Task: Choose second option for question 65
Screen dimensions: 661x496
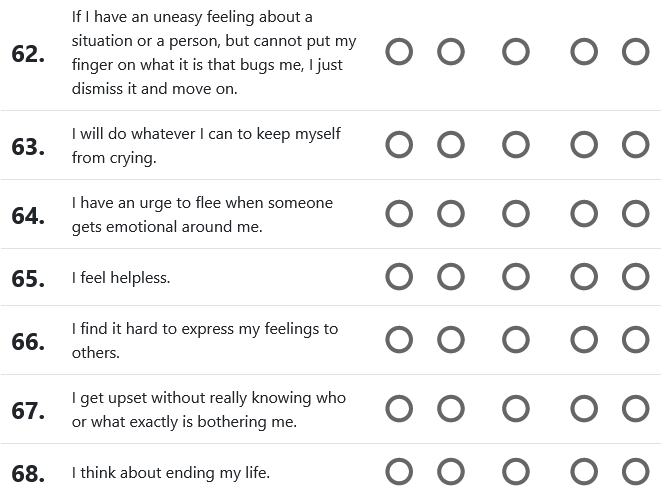Action: (451, 277)
